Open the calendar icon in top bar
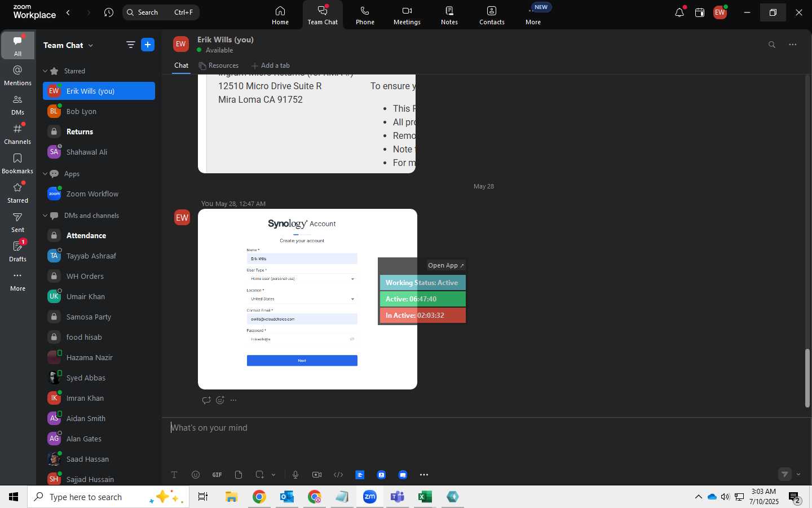 pos(700,12)
